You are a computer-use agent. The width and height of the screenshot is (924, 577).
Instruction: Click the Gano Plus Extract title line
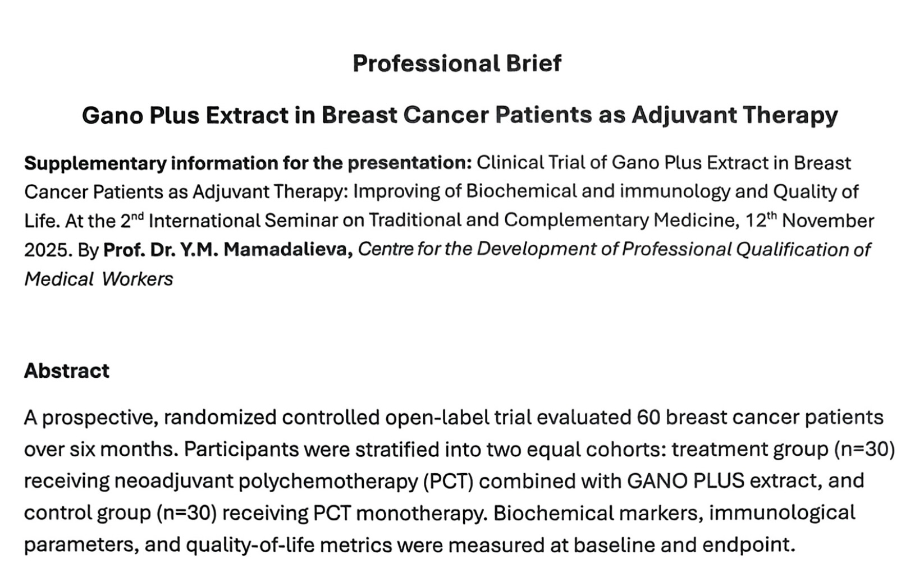tap(460, 116)
